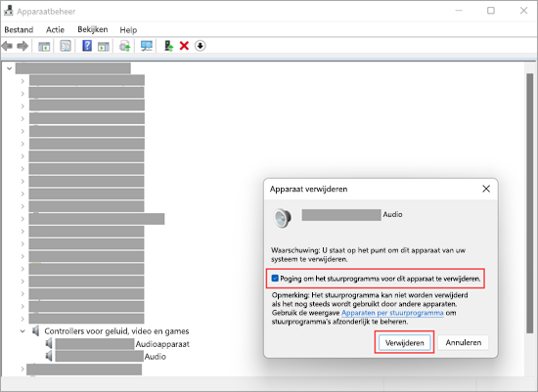Scan for hardware changes via monitor icon

point(147,46)
